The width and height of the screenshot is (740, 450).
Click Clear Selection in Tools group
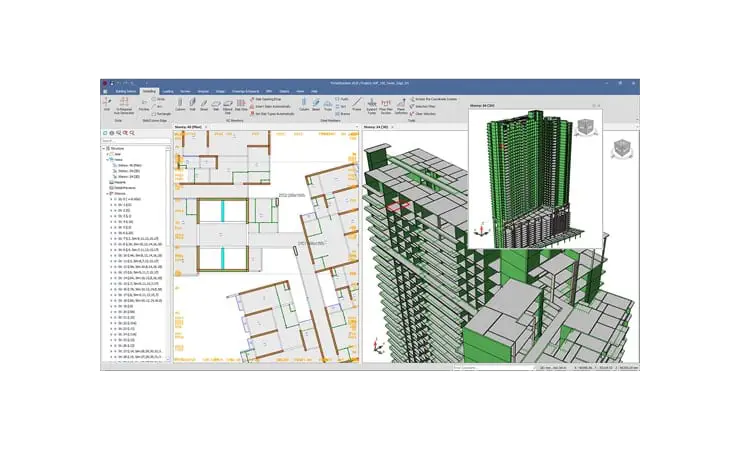click(423, 114)
